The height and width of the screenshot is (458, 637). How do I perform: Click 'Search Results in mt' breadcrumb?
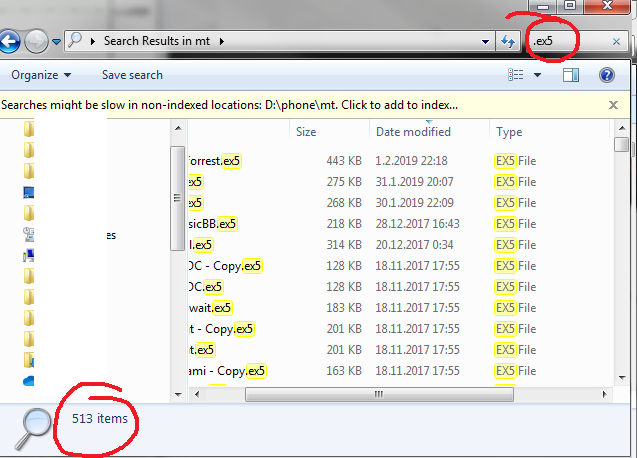[157, 41]
